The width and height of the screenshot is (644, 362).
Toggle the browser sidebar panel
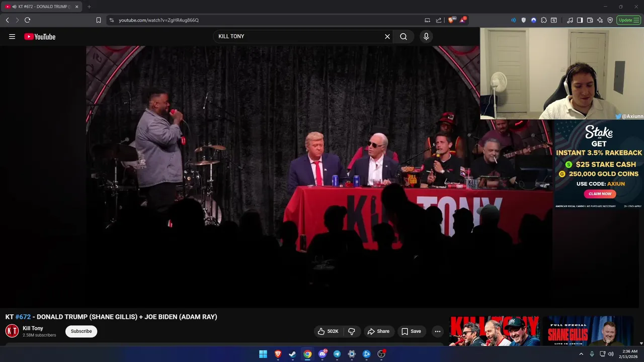tap(580, 20)
